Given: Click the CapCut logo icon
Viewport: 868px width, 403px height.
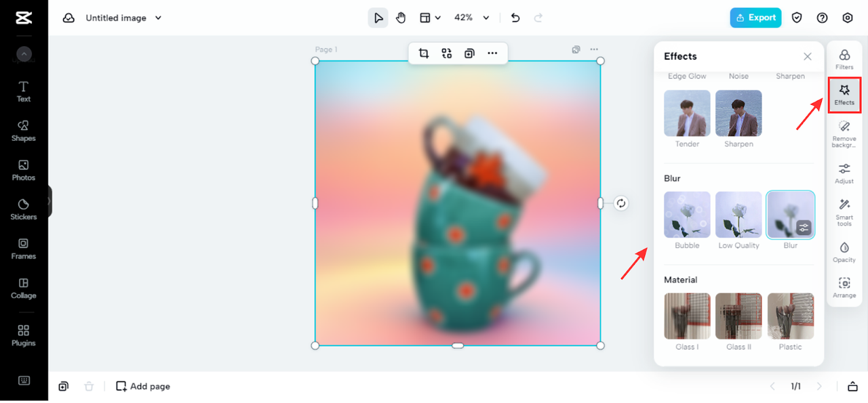Looking at the screenshot, I should (24, 18).
